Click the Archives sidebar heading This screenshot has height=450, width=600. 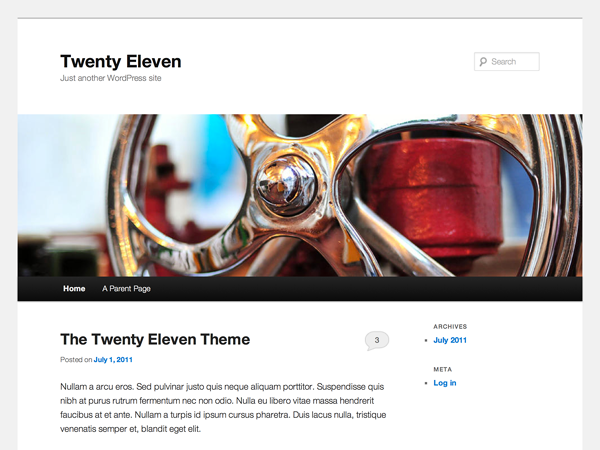[450, 326]
